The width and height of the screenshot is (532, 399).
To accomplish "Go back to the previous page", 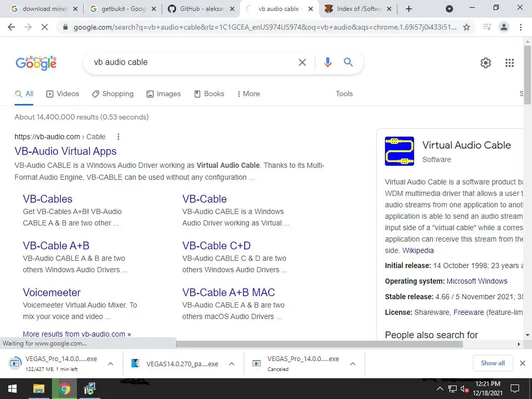I will (x=11, y=27).
